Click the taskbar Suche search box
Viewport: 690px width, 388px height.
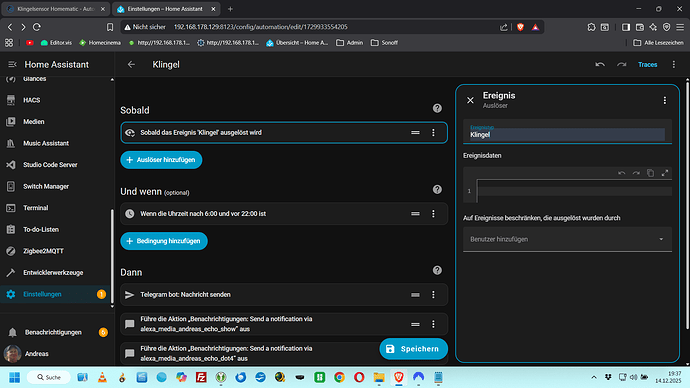pyautogui.click(x=48, y=377)
